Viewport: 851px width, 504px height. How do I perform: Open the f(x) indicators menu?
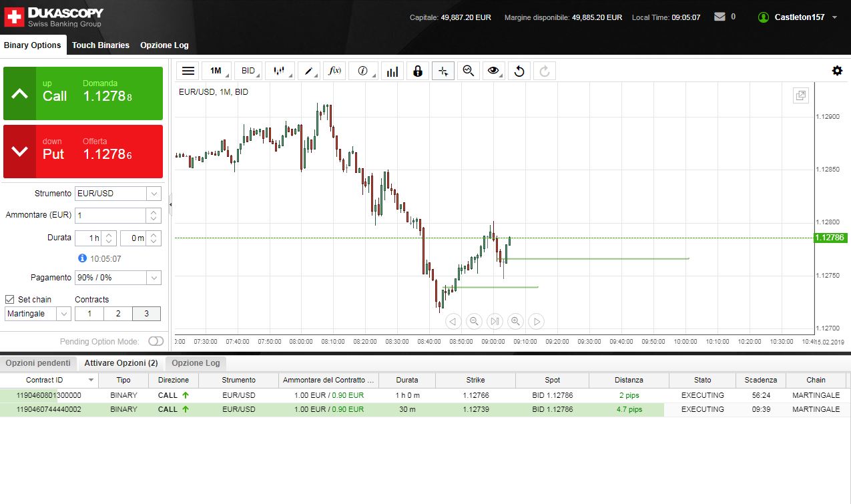click(x=334, y=71)
